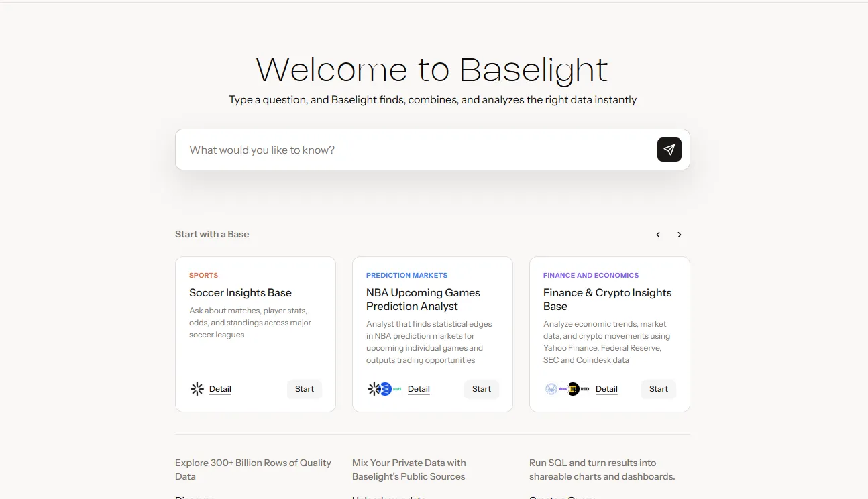
Task: Click the right carousel chevron
Action: (680, 234)
